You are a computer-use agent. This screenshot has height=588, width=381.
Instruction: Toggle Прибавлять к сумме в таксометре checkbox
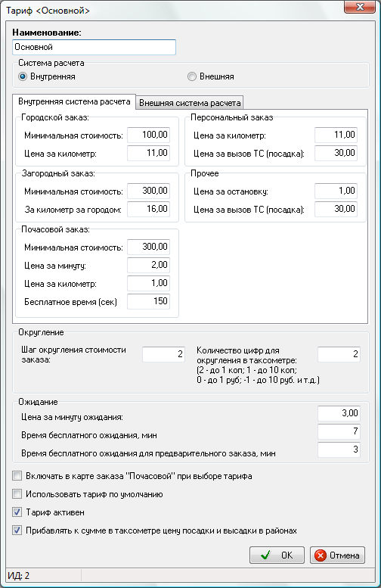17,530
